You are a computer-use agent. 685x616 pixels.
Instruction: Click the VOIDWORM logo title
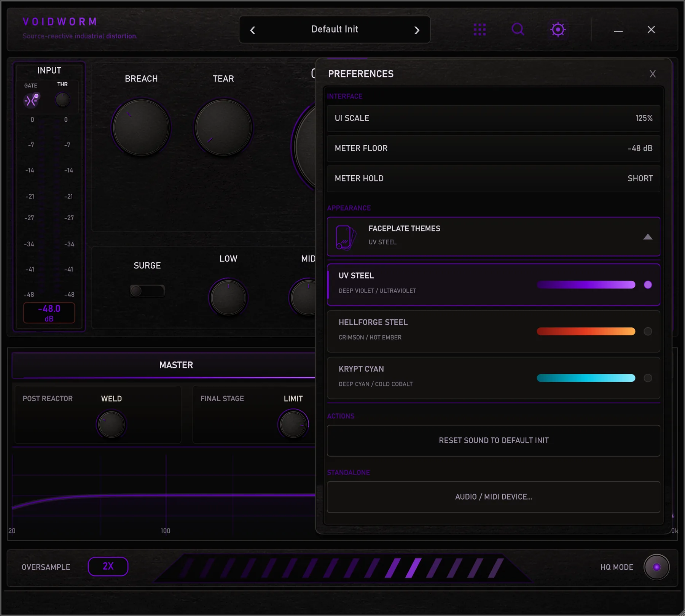pyautogui.click(x=60, y=22)
